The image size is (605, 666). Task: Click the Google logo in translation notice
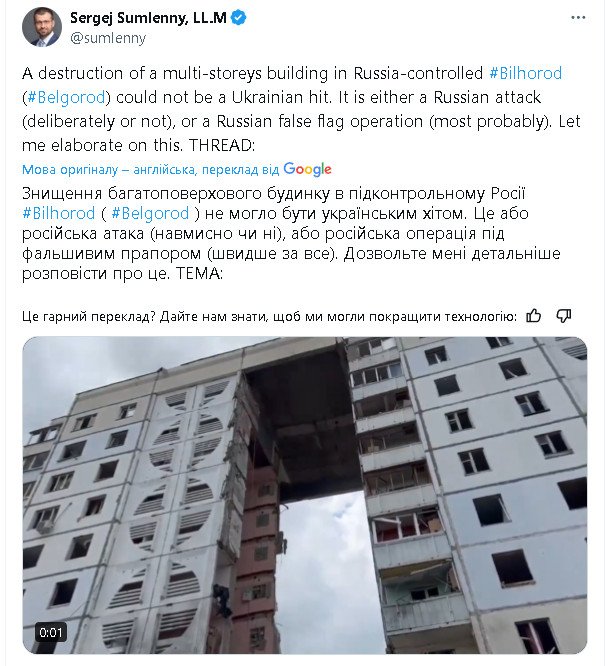coord(307,169)
